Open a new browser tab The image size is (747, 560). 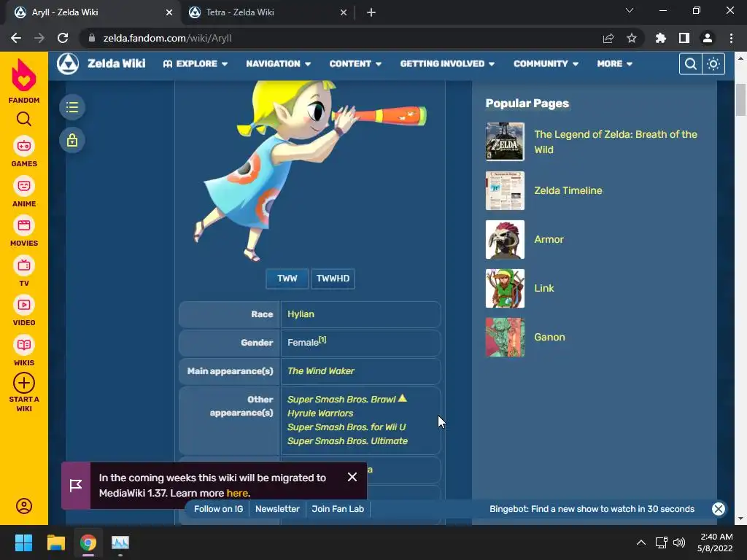point(371,12)
